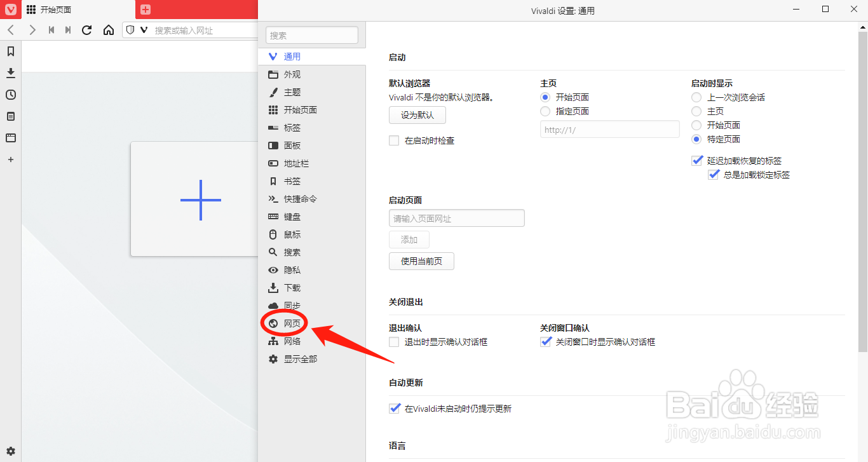Open 地址栏 settings category
868x462 pixels.
coord(312,163)
